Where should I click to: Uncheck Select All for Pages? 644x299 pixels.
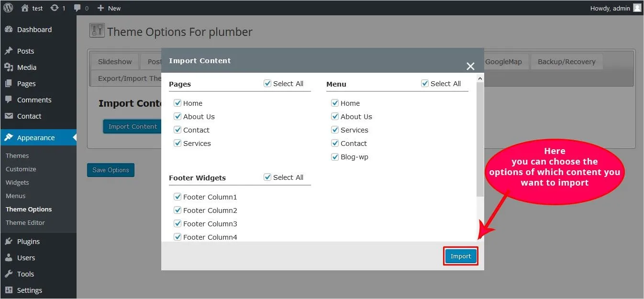[x=267, y=84]
